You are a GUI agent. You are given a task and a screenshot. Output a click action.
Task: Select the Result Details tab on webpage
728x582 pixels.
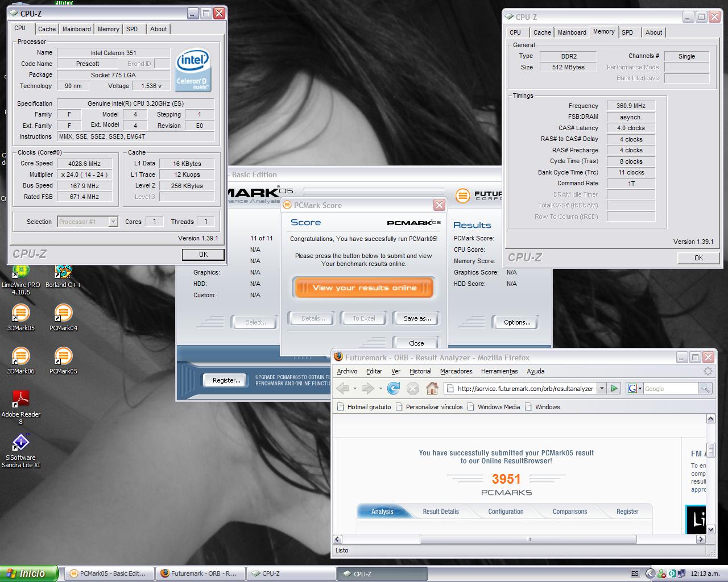(x=441, y=512)
